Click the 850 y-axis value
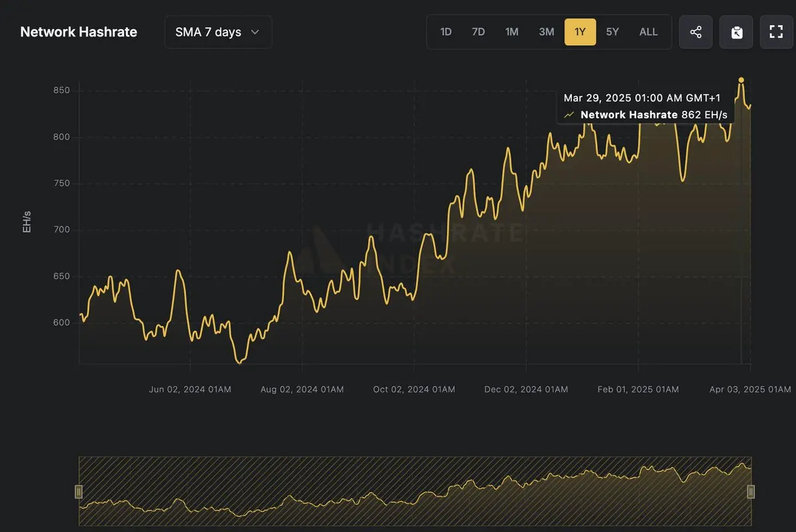 [62, 91]
